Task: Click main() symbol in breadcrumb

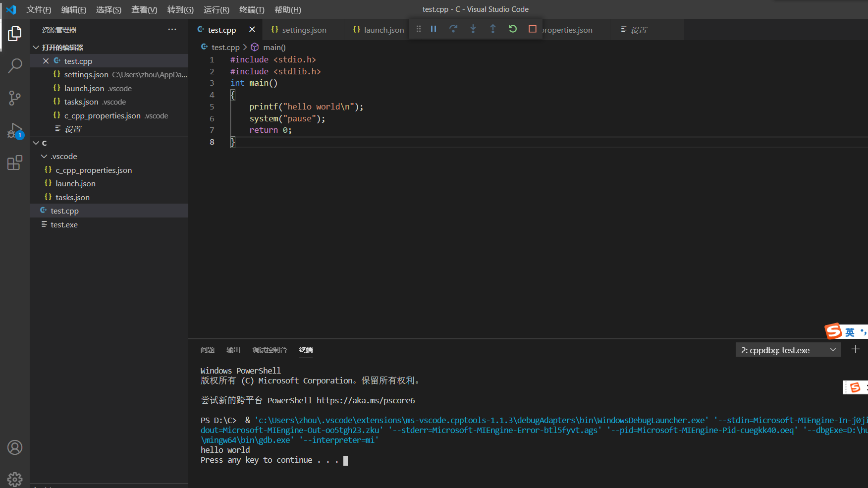Action: coord(274,47)
